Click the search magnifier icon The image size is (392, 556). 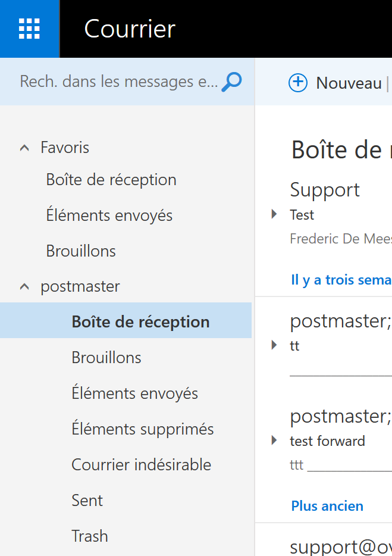(231, 82)
